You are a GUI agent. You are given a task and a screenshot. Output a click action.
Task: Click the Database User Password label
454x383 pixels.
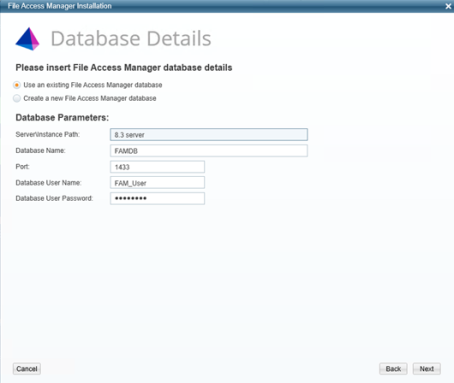[x=54, y=198]
